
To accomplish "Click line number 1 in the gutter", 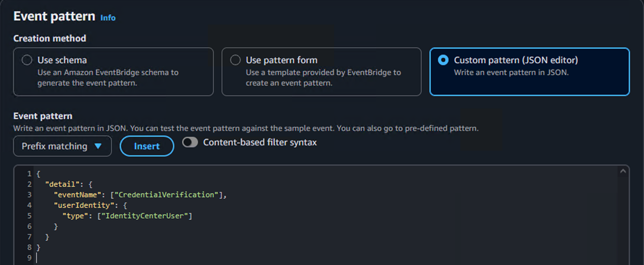I will [x=28, y=173].
